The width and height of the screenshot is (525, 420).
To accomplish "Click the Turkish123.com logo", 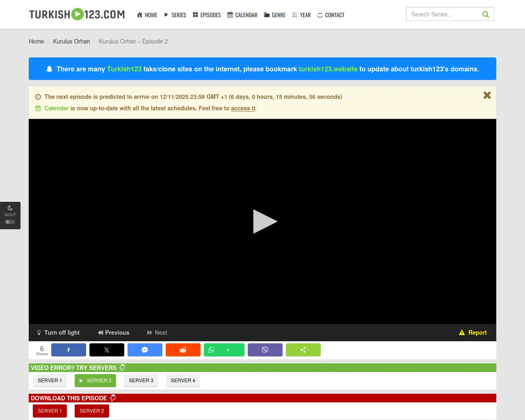I will (77, 14).
